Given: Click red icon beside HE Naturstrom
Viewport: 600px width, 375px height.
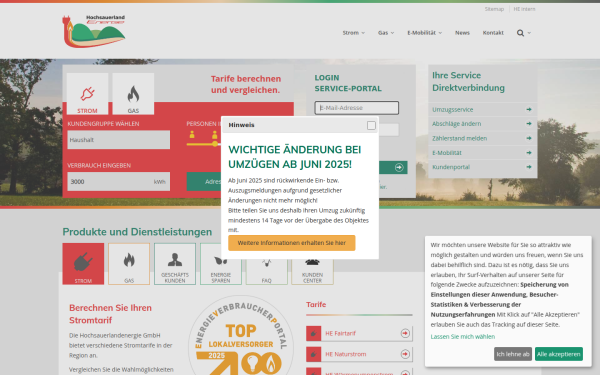Looking at the screenshot, I should (x=313, y=354).
